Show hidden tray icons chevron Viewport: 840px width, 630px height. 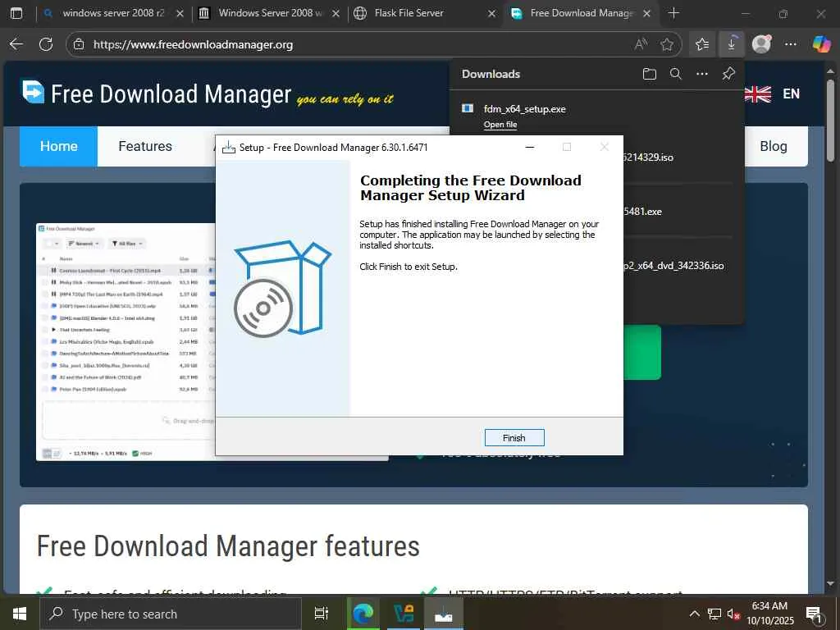pyautogui.click(x=694, y=614)
